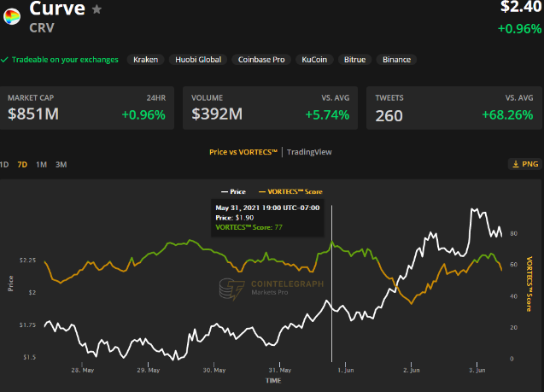
Task: Click the 30. May x-axis label
Action: 214,370
